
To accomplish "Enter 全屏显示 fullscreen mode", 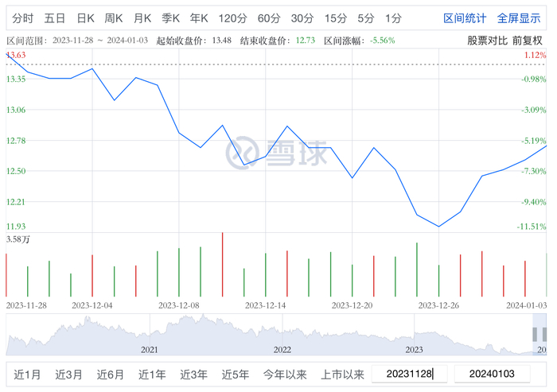I will [x=519, y=17].
